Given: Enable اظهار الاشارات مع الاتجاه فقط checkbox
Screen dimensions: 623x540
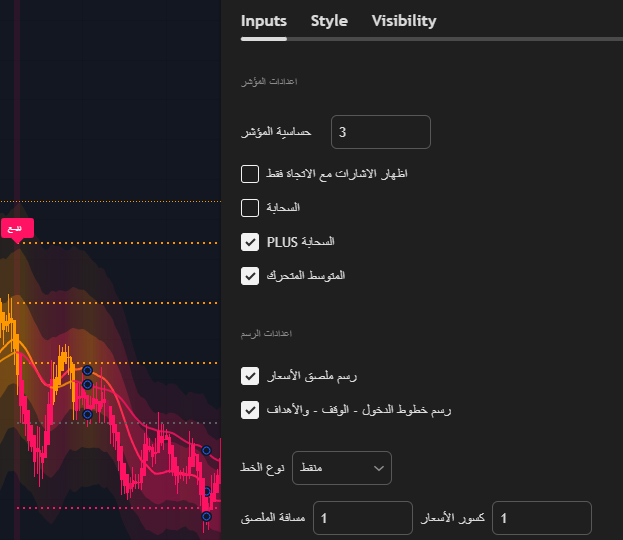Looking at the screenshot, I should pos(250,174).
